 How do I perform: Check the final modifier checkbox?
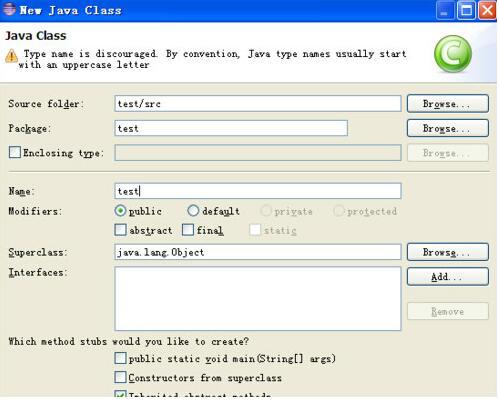point(188,230)
